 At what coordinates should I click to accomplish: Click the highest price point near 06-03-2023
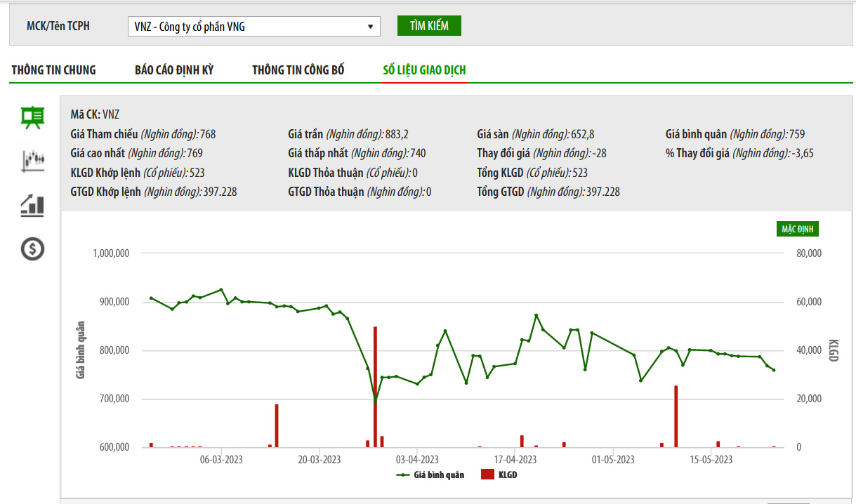(x=221, y=289)
